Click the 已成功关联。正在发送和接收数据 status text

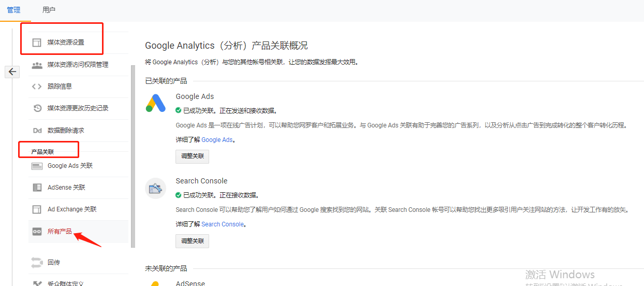coord(230,110)
